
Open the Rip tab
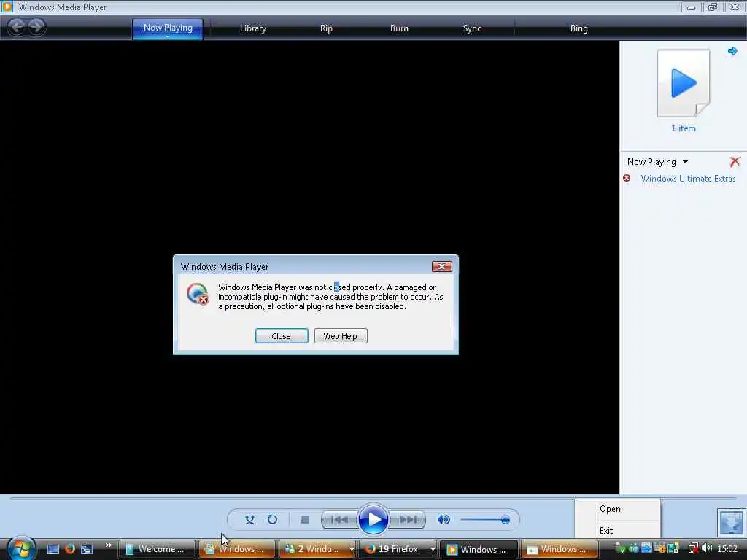tap(326, 28)
